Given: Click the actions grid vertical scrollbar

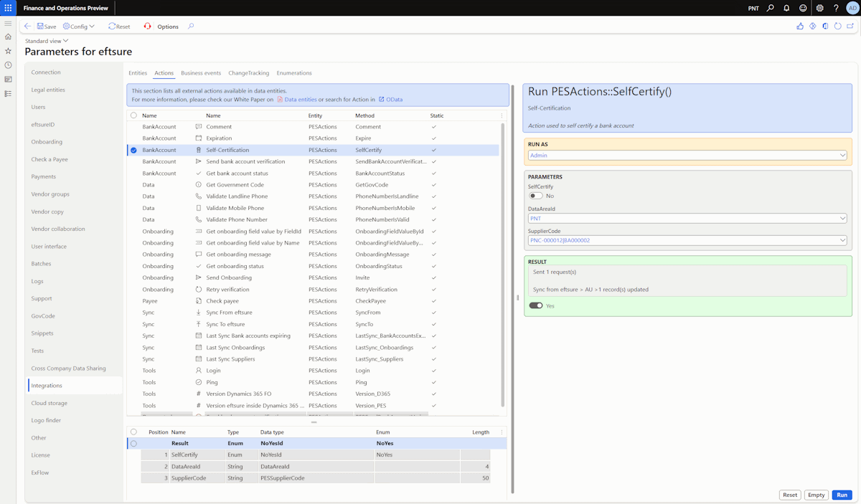Looking at the screenshot, I should (x=502, y=265).
